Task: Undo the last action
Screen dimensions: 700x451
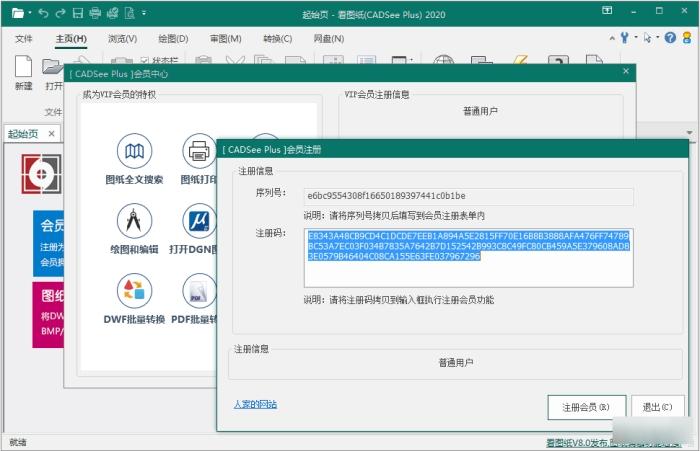Action: (43, 13)
